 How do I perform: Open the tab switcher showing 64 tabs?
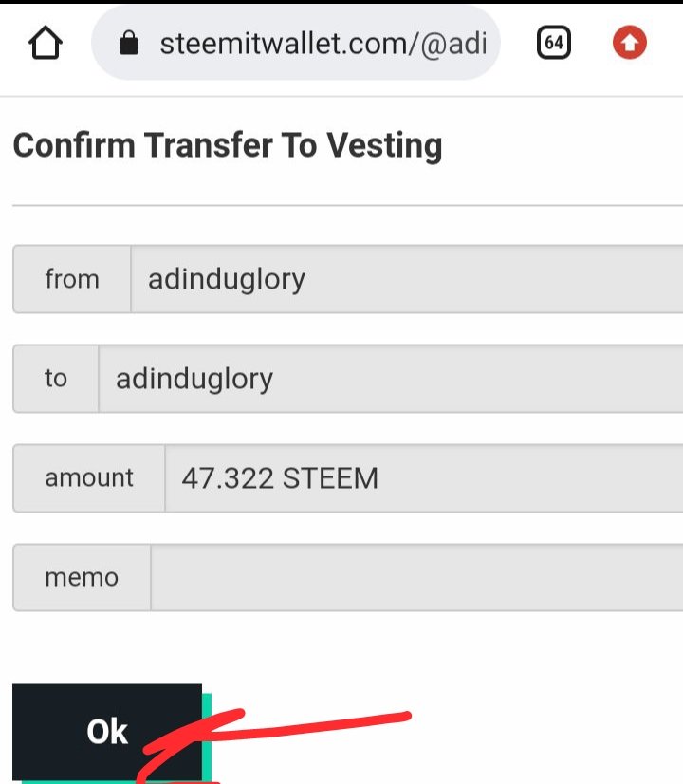point(554,43)
